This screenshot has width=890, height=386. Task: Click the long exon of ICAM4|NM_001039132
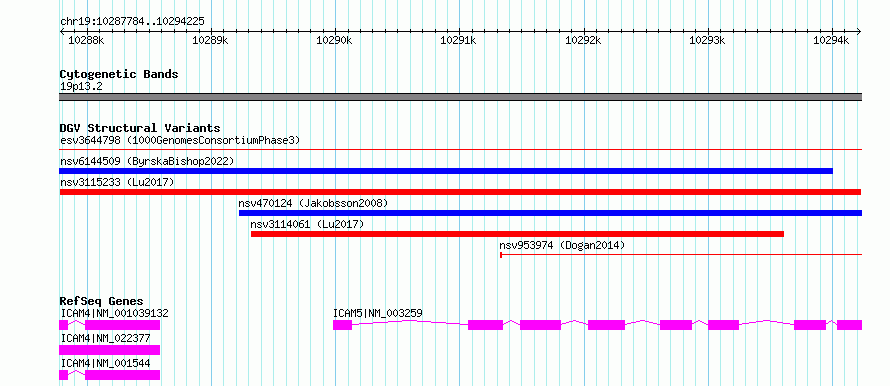coord(122,325)
